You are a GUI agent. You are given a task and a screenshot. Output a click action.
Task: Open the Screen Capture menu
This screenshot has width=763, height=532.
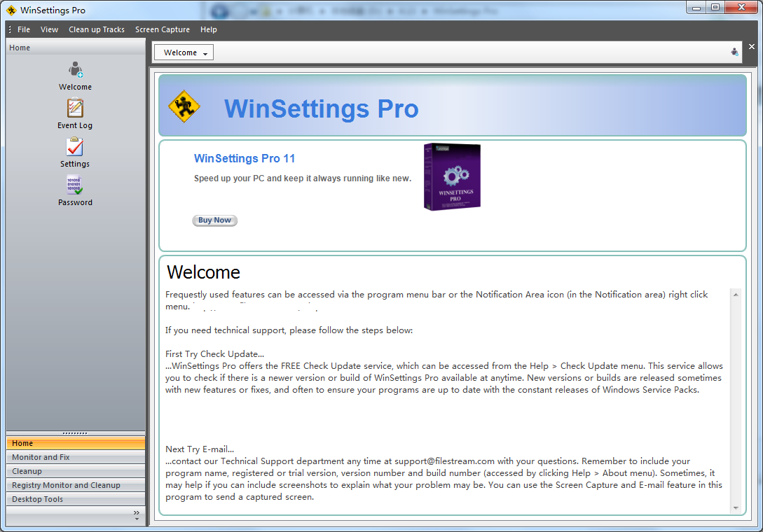[163, 29]
